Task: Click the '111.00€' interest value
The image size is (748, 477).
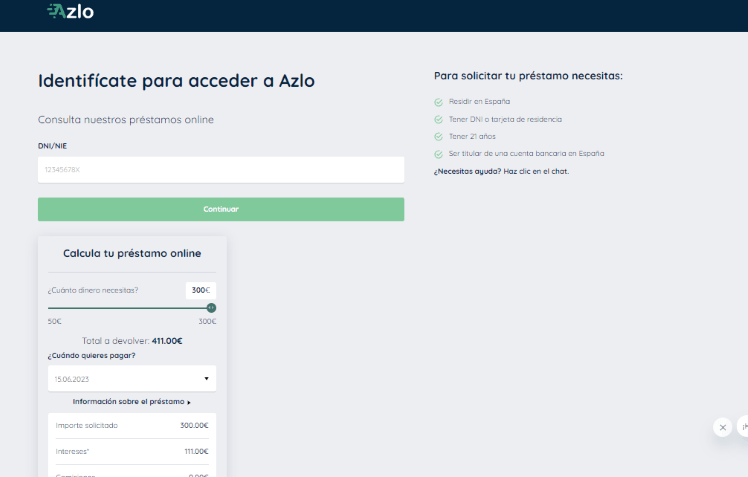Action: tap(197, 451)
